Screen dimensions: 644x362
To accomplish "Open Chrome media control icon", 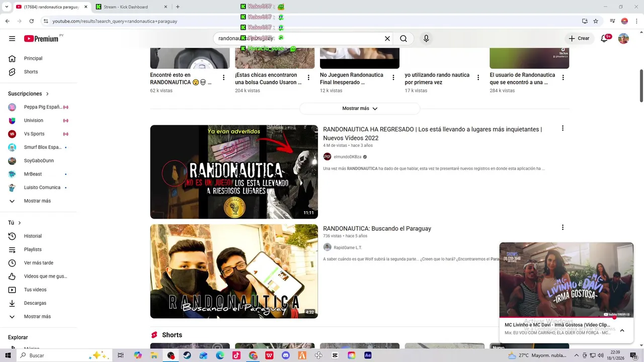I will click(612, 21).
